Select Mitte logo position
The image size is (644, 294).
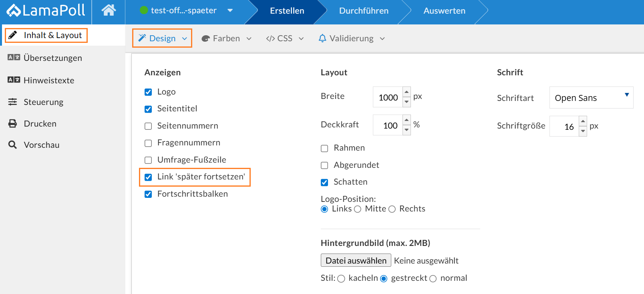(358, 209)
